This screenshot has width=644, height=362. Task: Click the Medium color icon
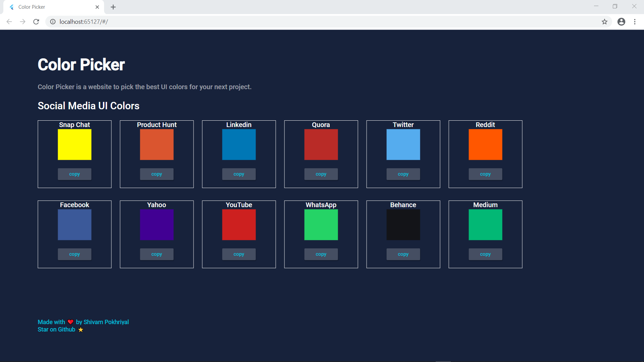(485, 224)
